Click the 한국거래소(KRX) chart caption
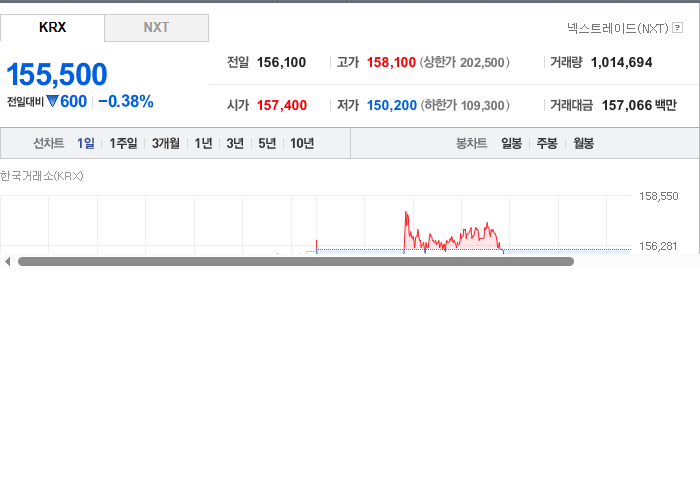This screenshot has width=700, height=490. 42,176
